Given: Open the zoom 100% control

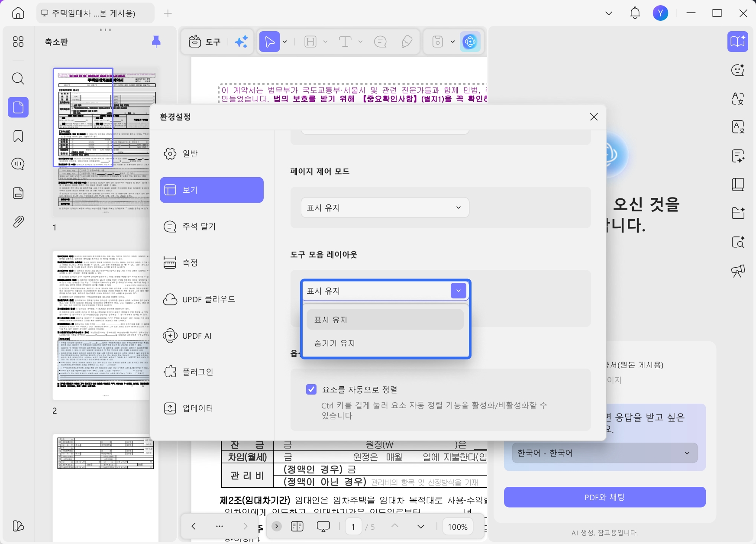Looking at the screenshot, I should click(458, 527).
